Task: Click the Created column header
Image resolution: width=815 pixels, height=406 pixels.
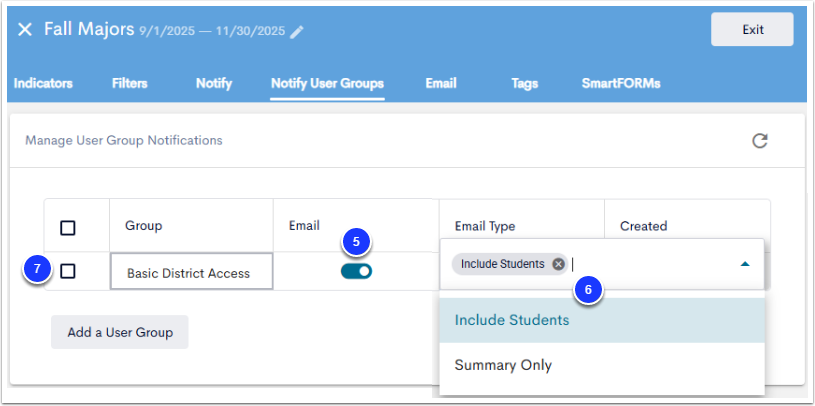Action: tap(643, 226)
